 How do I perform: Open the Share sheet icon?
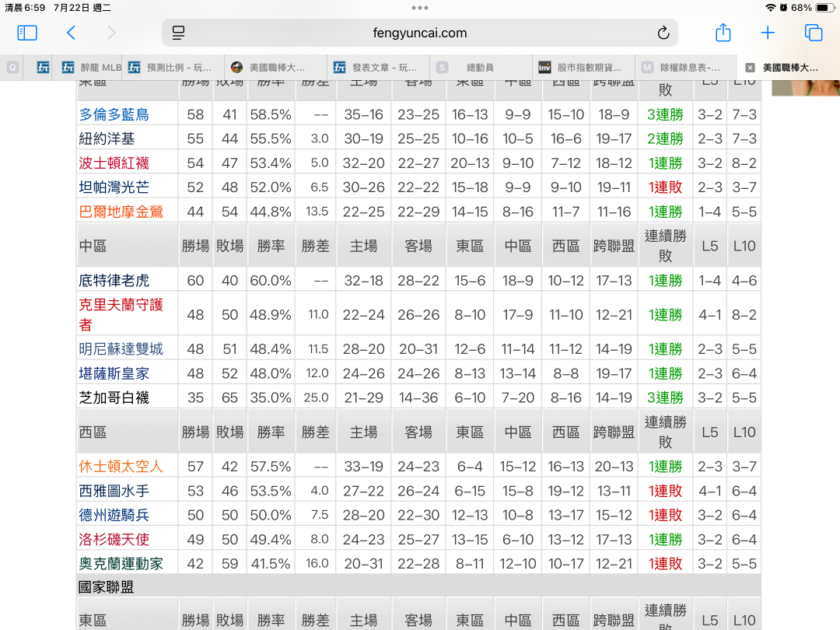(x=723, y=32)
